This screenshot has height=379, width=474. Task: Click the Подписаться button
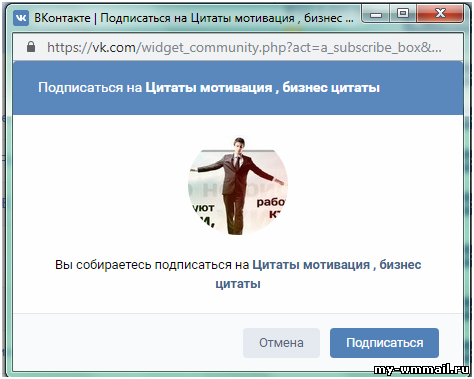[x=384, y=343]
